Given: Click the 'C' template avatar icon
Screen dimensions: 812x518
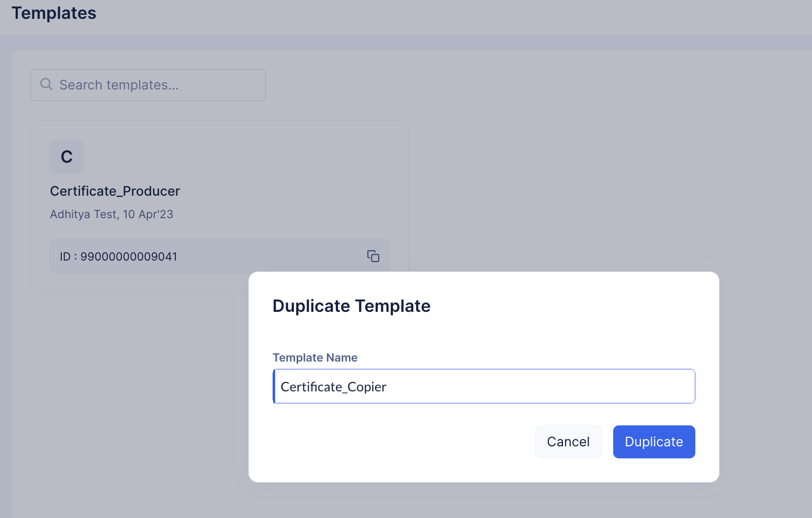Looking at the screenshot, I should tap(66, 156).
